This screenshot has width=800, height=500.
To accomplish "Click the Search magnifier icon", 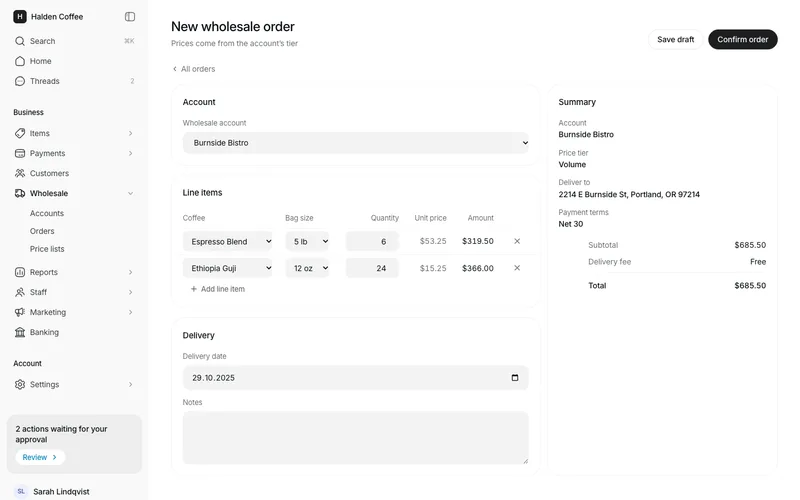I will point(20,41).
